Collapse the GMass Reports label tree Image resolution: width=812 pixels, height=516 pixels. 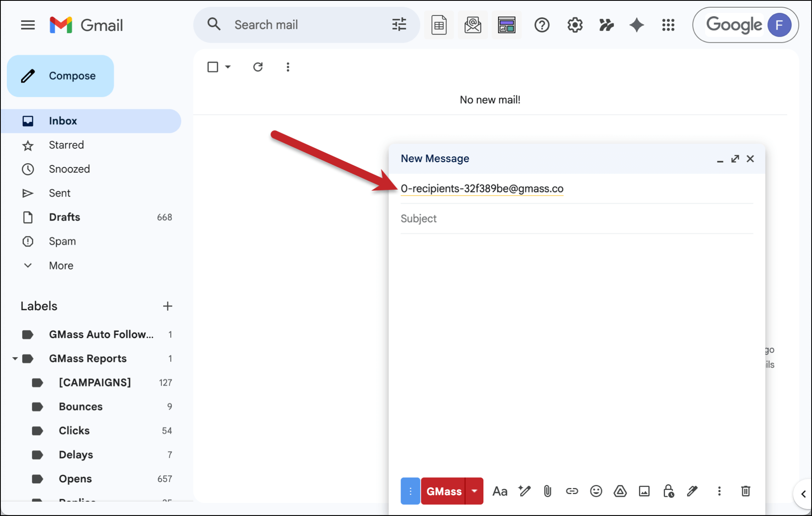coord(15,358)
